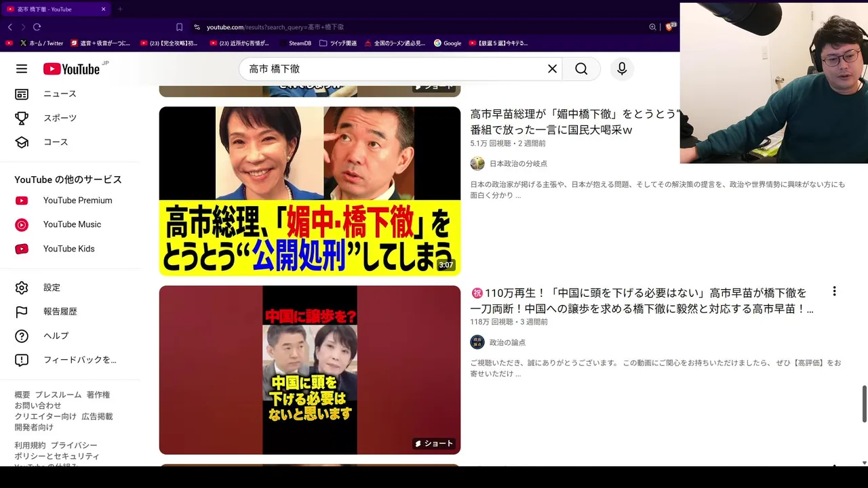Image resolution: width=868 pixels, height=488 pixels.
Task: Go back with browser back arrow
Action: pos(9,27)
